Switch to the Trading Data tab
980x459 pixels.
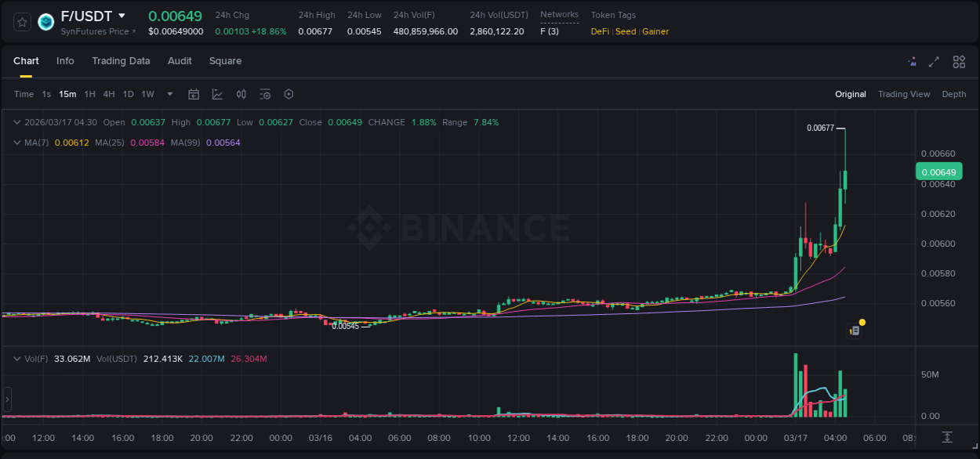point(121,61)
